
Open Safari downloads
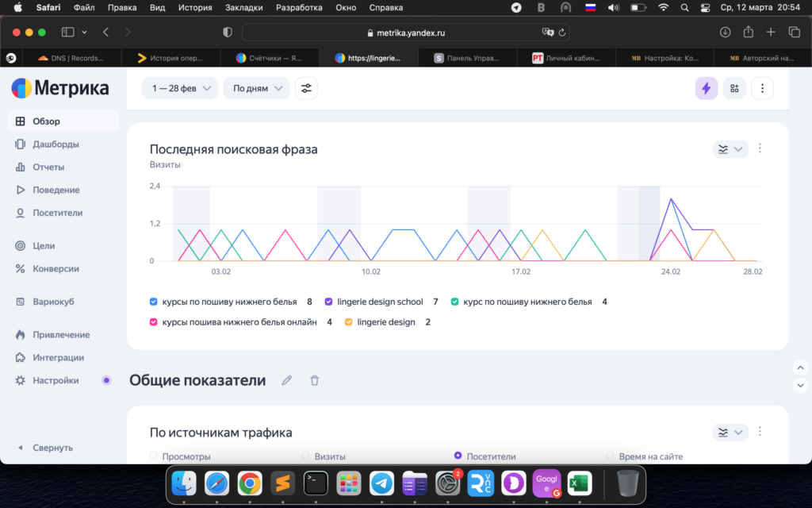pyautogui.click(x=725, y=32)
